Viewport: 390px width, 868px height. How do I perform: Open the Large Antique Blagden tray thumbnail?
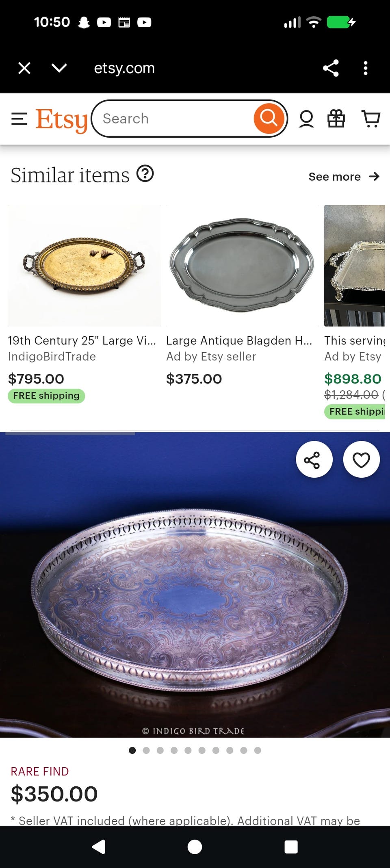242,266
